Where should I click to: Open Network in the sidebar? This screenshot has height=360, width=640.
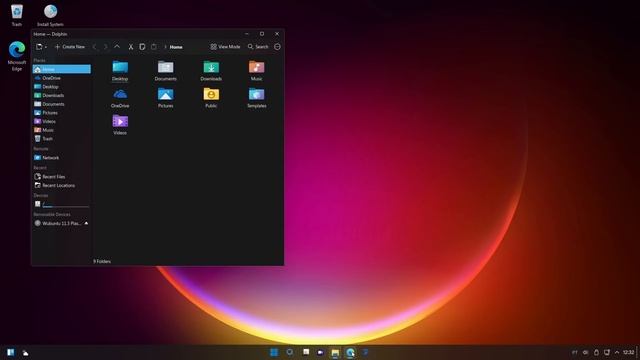[x=62, y=158]
